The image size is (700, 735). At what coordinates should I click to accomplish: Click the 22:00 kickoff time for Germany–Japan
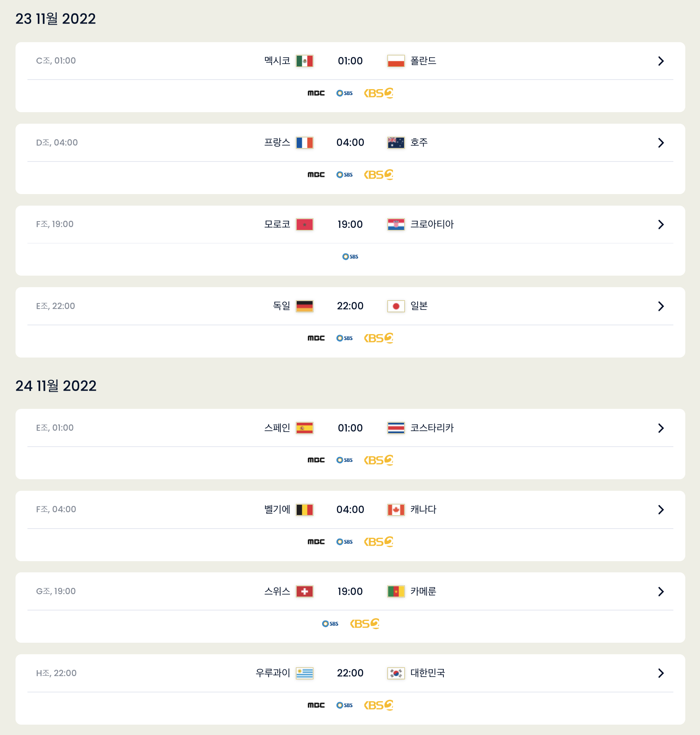tap(350, 306)
